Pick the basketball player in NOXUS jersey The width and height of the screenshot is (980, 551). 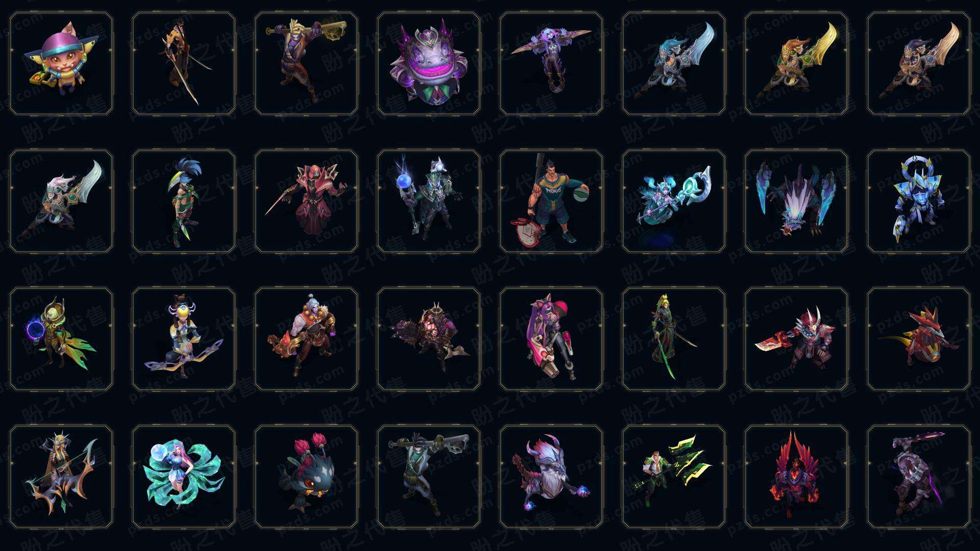tap(551, 201)
